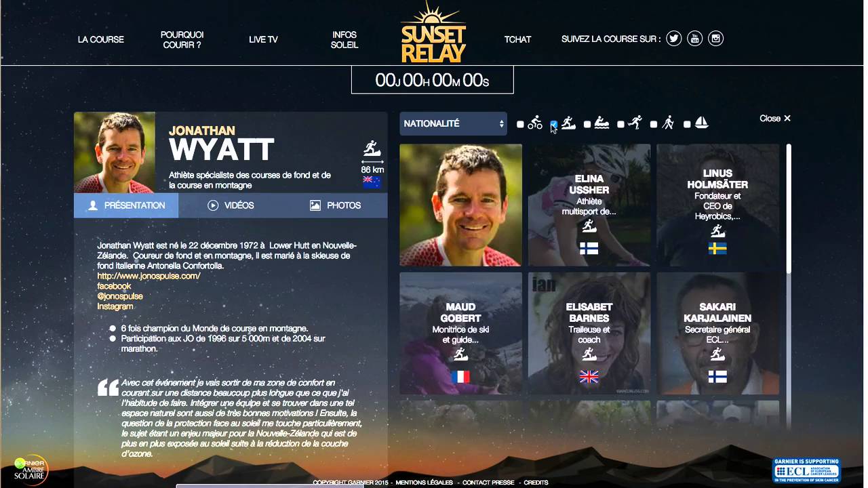The width and height of the screenshot is (868, 488).
Task: Open the Contact Presse footer link
Action: tap(488, 483)
